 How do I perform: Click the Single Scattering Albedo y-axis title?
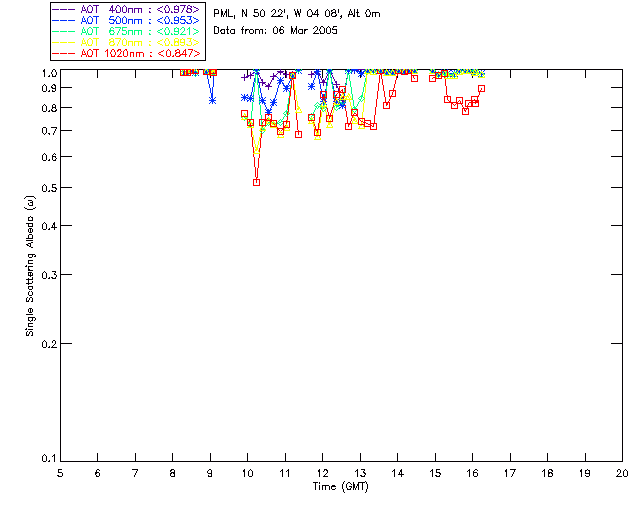click(x=30, y=265)
